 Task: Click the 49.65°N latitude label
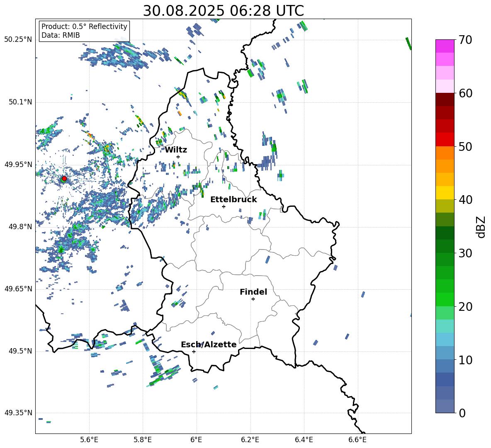coord(18,289)
